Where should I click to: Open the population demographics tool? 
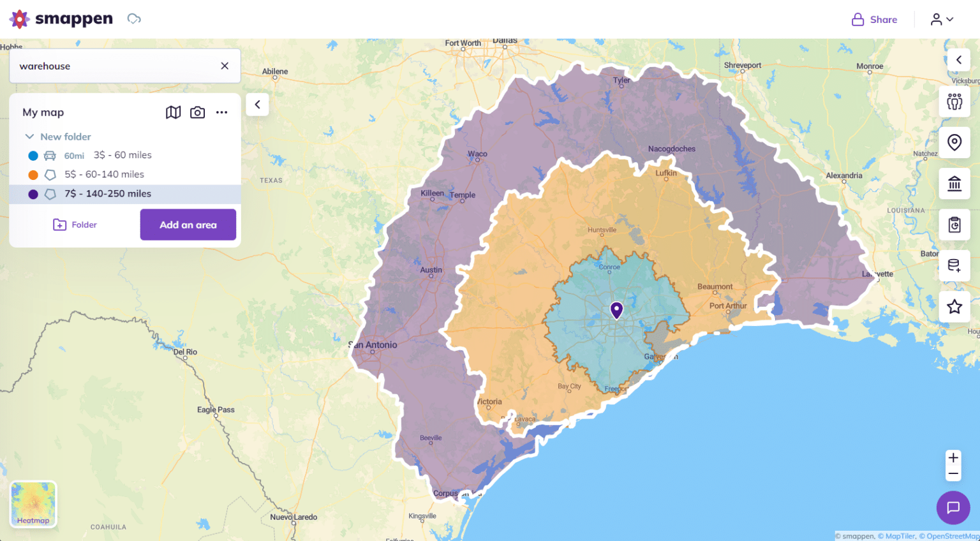[x=954, y=101]
